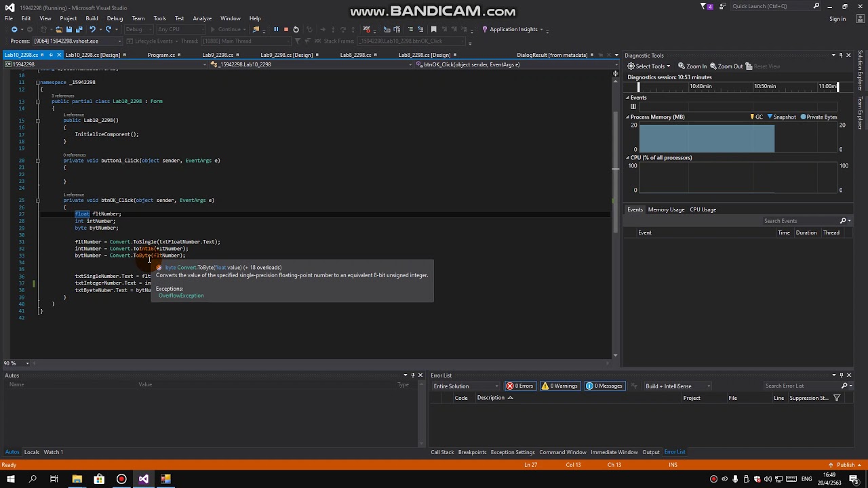Viewport: 868px width, 488px height.
Task: Click the diagnostics timeline ruler near 10:50min
Action: 765,86
